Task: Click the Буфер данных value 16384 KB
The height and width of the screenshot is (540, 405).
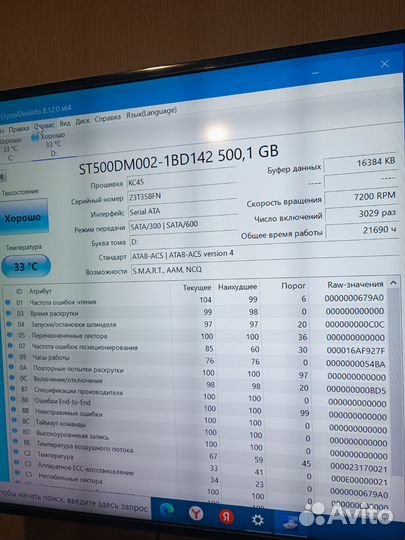Action: click(x=362, y=163)
